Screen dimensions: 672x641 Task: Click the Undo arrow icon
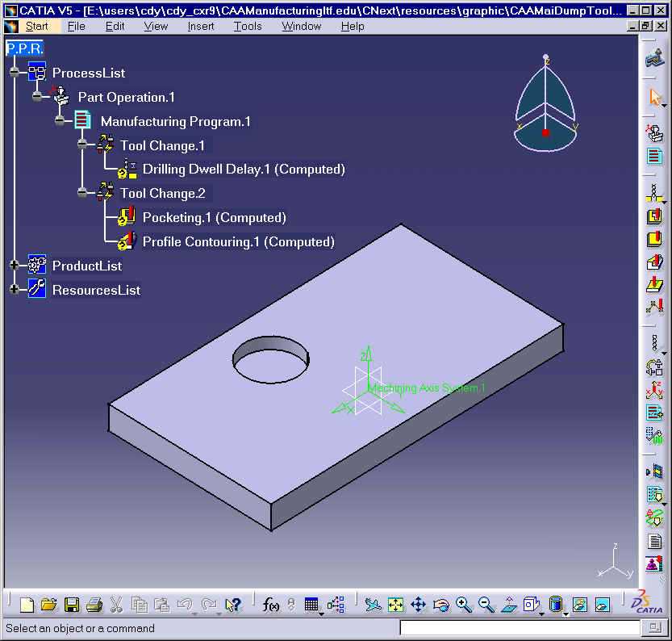(x=185, y=605)
